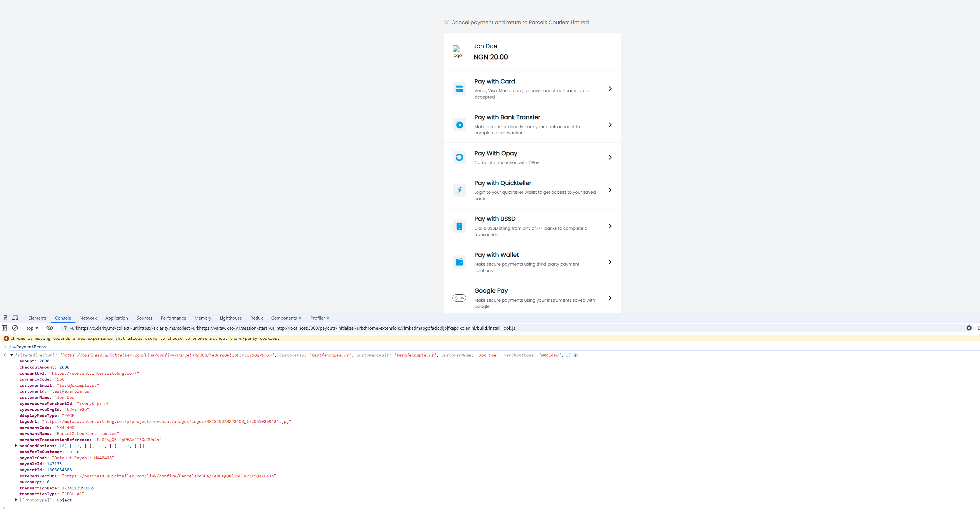This screenshot has height=509, width=980.
Task: Expand the nonCardOptions array
Action: (16, 445)
